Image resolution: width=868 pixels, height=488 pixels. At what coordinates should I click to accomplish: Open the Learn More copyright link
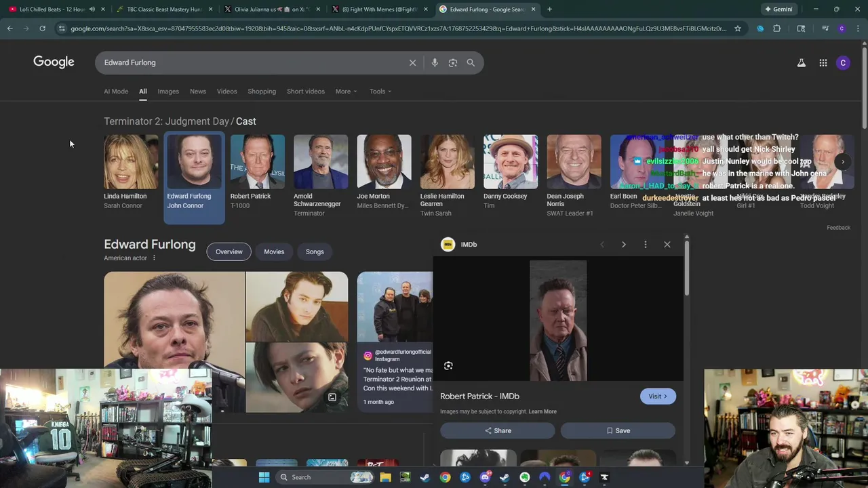pos(542,411)
